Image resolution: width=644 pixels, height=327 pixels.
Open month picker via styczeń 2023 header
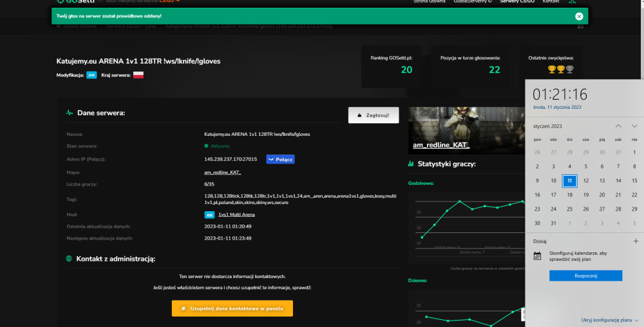click(547, 126)
